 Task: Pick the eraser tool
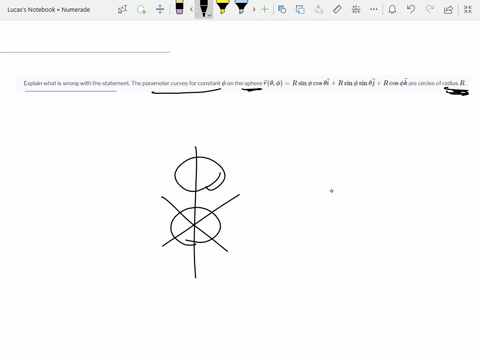(179, 7)
